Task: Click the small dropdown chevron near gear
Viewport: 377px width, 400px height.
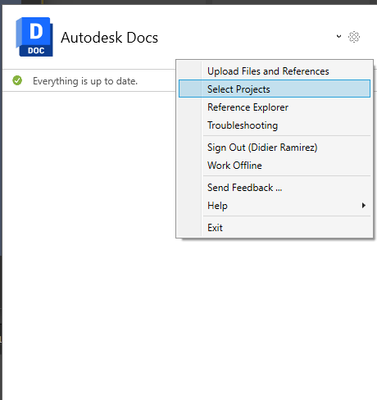Action: point(339,36)
